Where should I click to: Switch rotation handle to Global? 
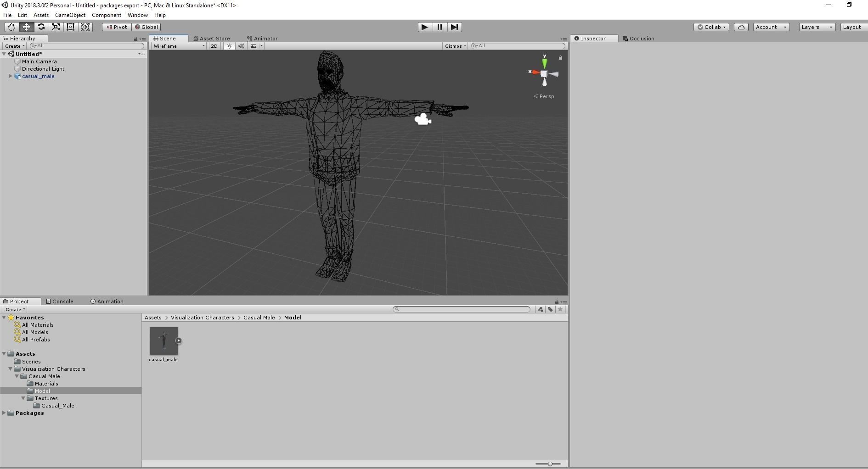[x=146, y=27]
